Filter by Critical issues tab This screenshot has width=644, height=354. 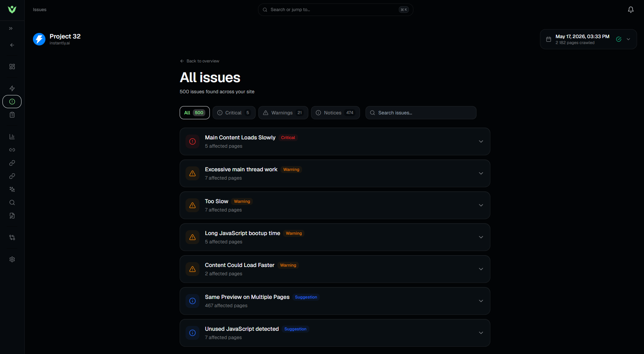coord(234,113)
